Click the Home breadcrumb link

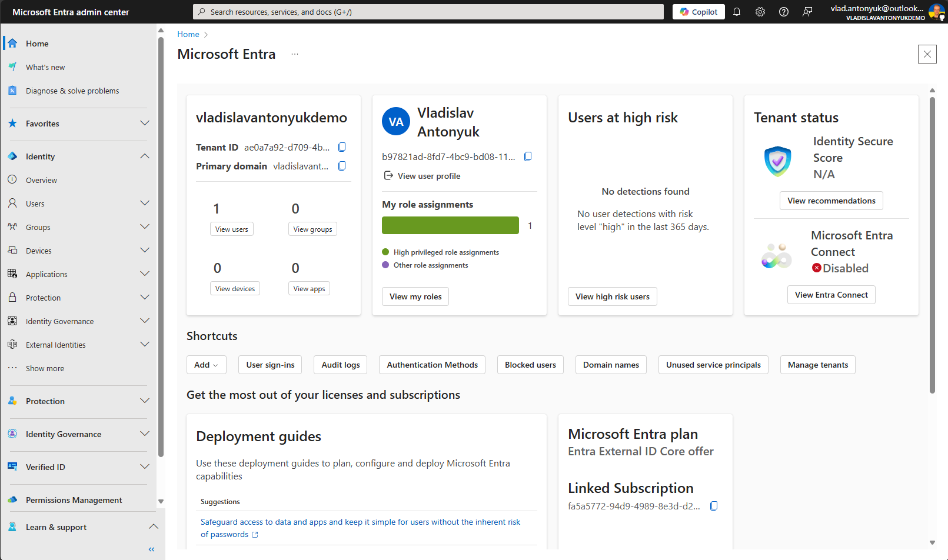[x=188, y=34]
